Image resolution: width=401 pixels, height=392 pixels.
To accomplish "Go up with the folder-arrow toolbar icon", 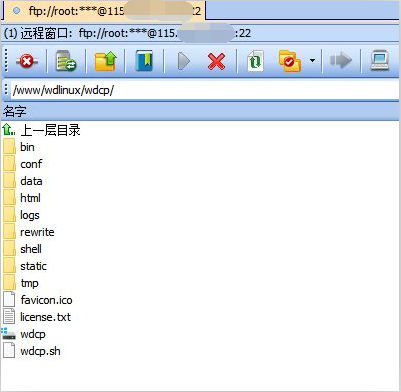I will tap(105, 61).
